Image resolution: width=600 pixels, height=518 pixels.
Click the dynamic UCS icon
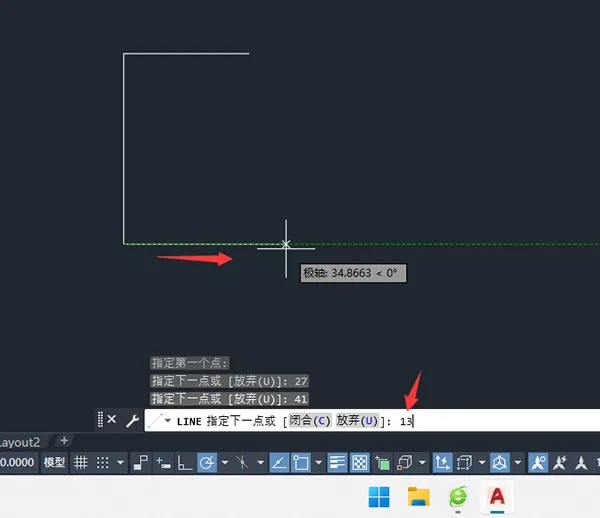(x=442, y=463)
